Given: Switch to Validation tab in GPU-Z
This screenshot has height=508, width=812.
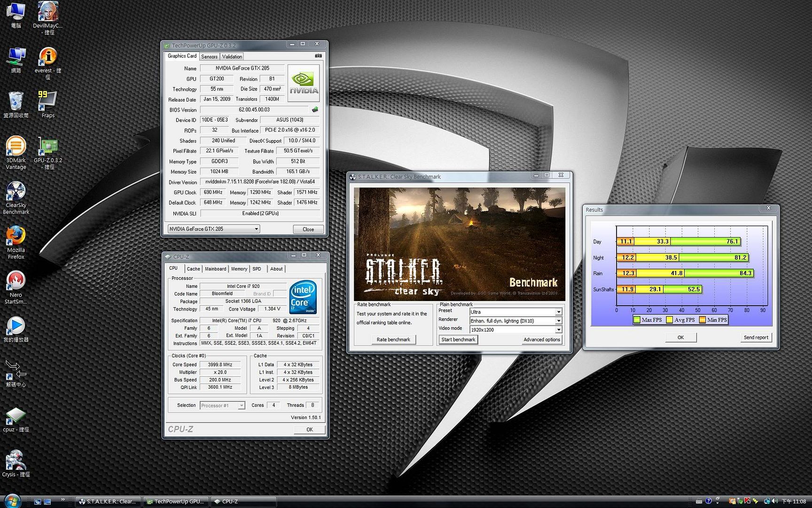Looking at the screenshot, I should click(232, 56).
